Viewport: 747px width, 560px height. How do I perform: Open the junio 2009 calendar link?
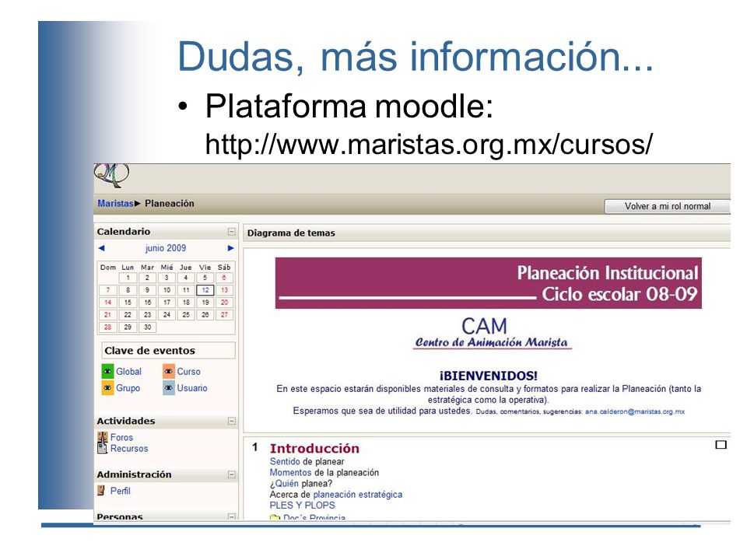(165, 248)
